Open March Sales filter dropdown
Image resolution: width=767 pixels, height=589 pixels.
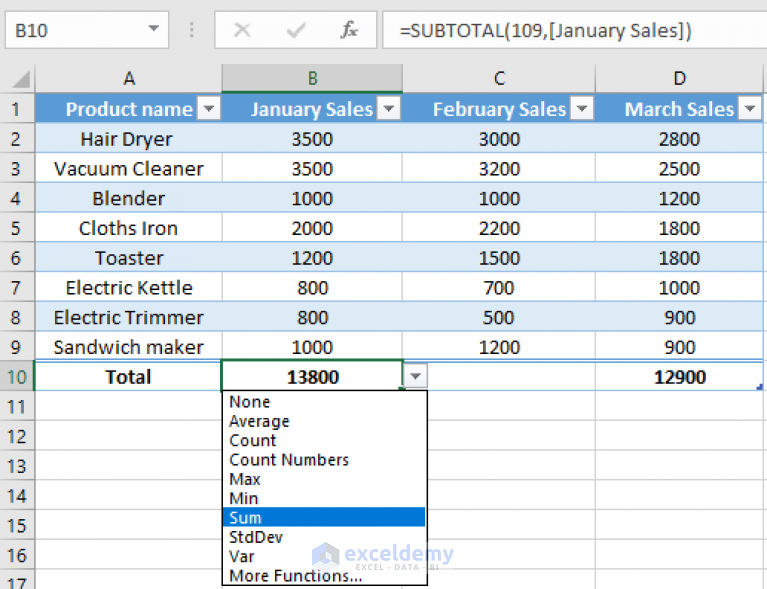[750, 109]
